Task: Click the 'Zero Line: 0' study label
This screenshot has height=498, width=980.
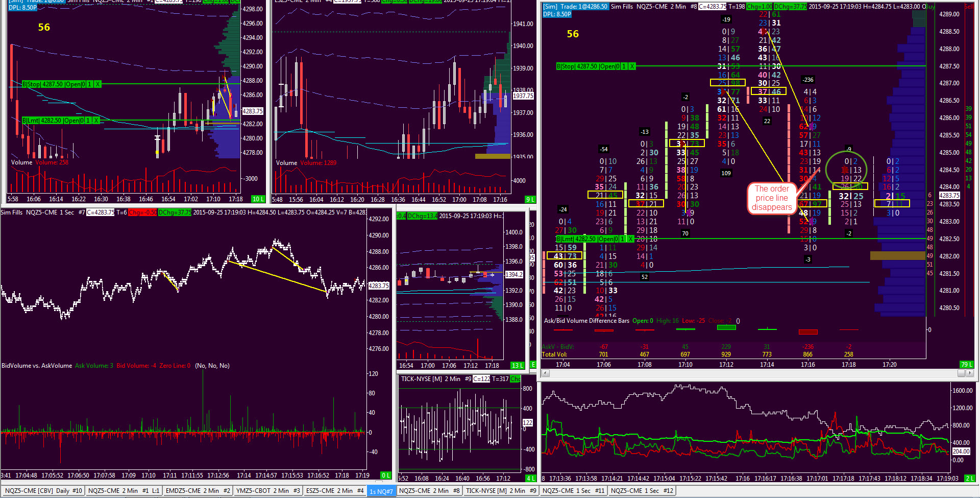Action: (x=175, y=366)
